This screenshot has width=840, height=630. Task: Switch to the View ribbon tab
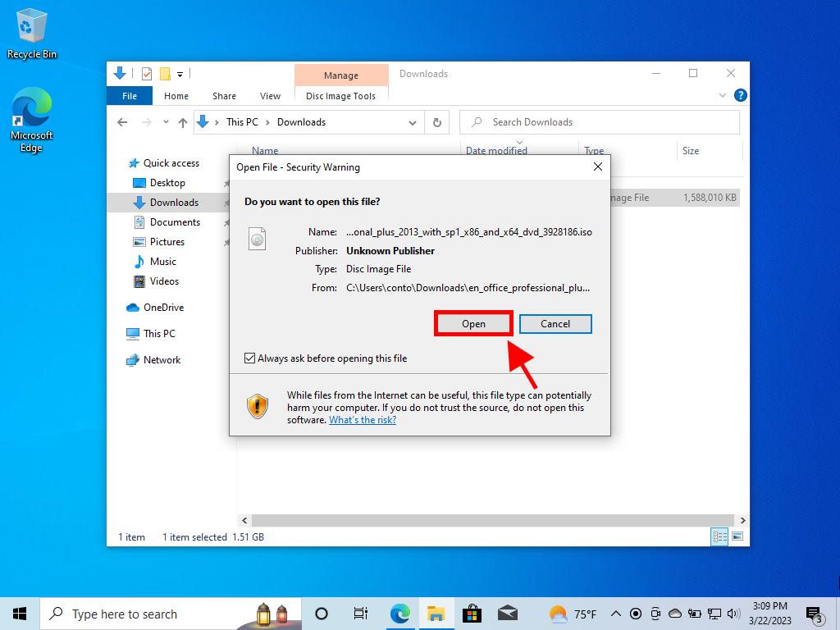(270, 96)
